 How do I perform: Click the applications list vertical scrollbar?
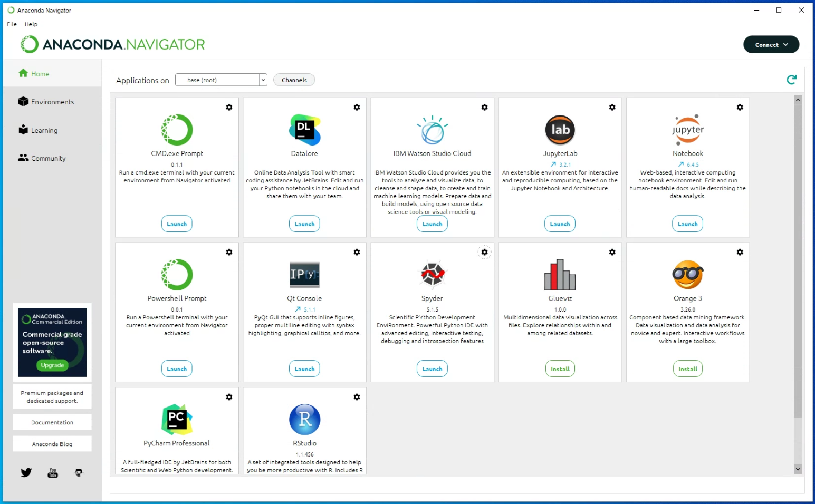(x=798, y=261)
